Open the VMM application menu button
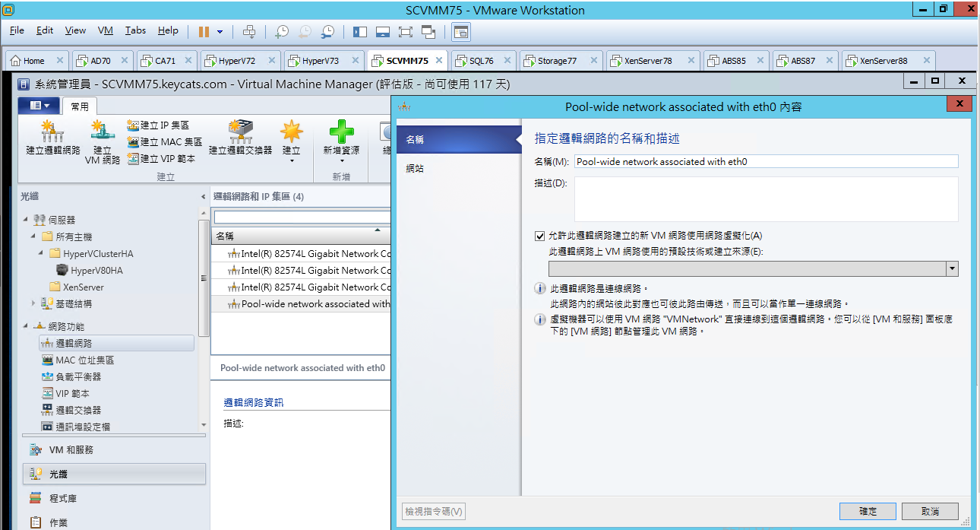The width and height of the screenshot is (980, 530). [x=40, y=106]
